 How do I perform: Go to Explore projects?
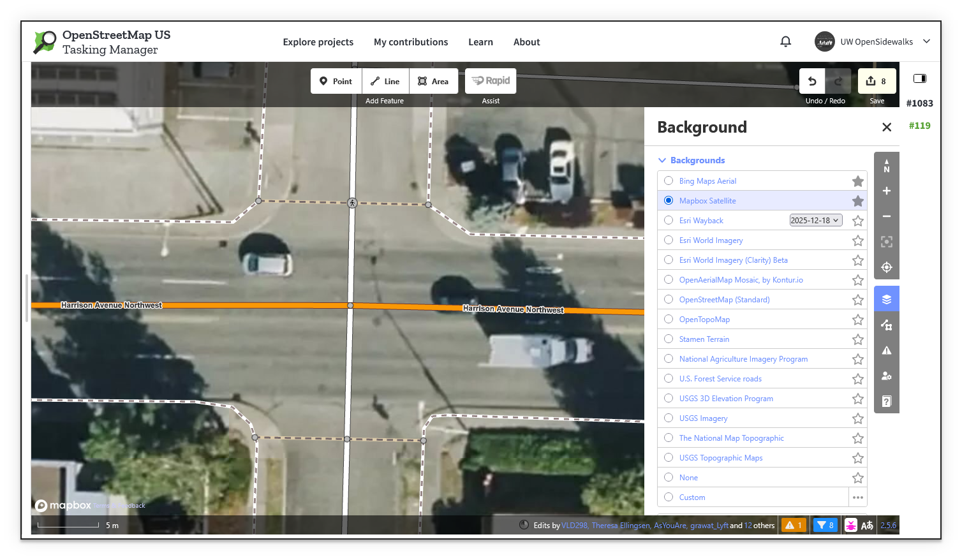pos(318,41)
